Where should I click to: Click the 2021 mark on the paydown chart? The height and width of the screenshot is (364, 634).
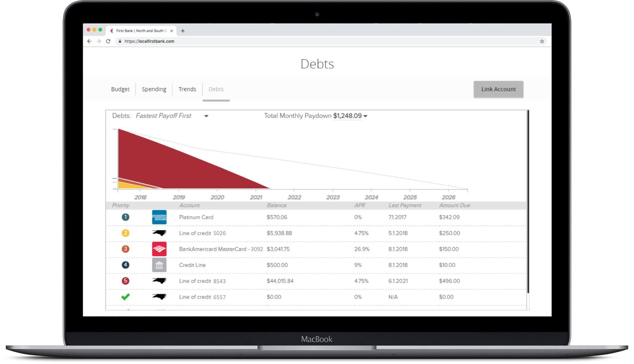click(x=256, y=197)
